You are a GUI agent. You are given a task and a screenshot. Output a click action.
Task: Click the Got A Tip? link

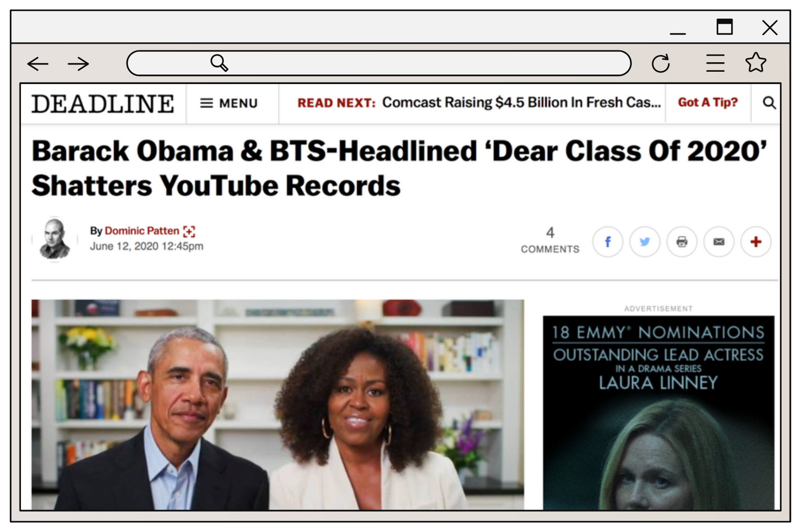click(708, 103)
